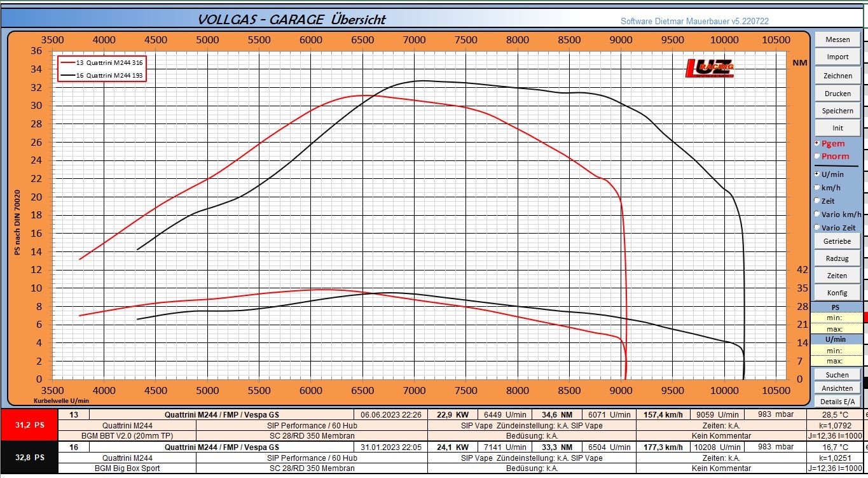Image resolution: width=868 pixels, height=478 pixels.
Task: Click the 22,9 KW value
Action: pos(451,415)
